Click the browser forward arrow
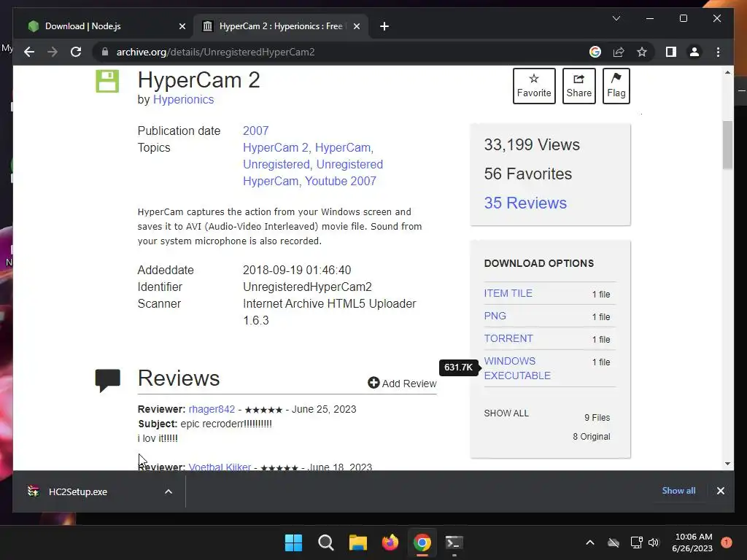 click(53, 52)
